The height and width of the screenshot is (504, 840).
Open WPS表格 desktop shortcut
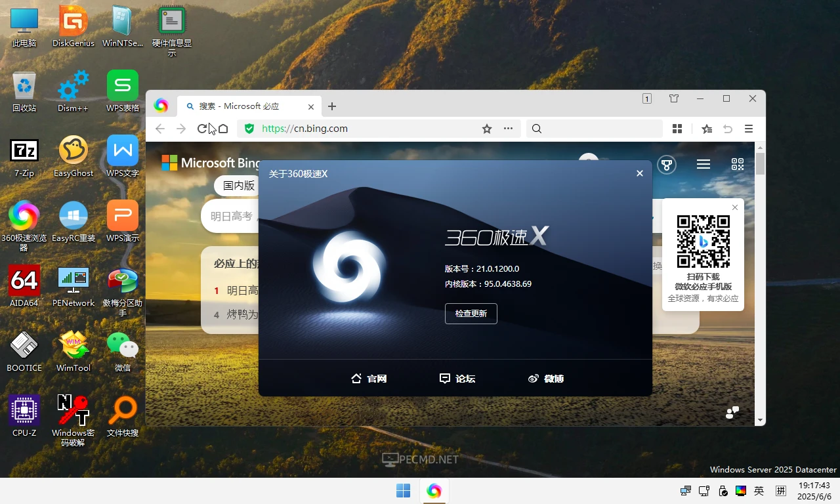point(123,91)
